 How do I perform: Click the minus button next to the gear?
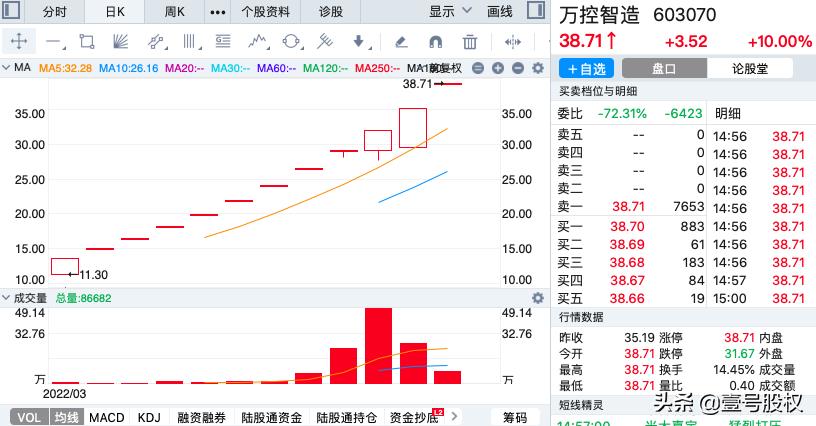(518, 68)
